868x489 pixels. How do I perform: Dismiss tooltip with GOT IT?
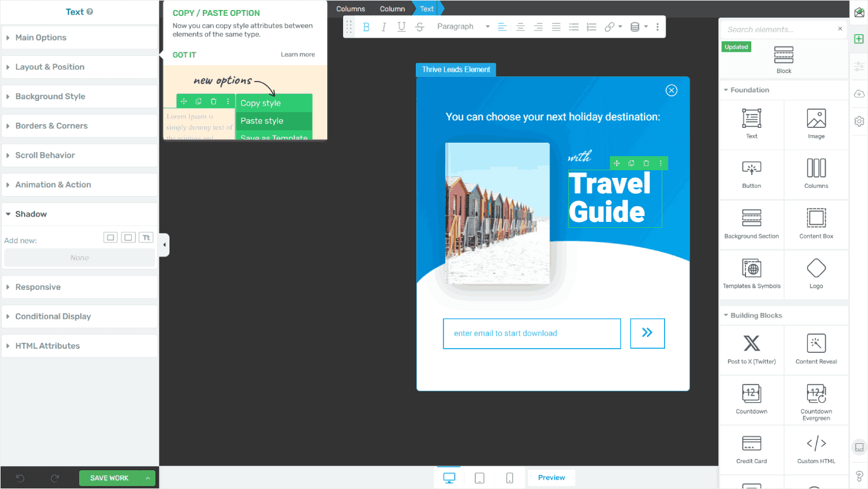point(184,55)
